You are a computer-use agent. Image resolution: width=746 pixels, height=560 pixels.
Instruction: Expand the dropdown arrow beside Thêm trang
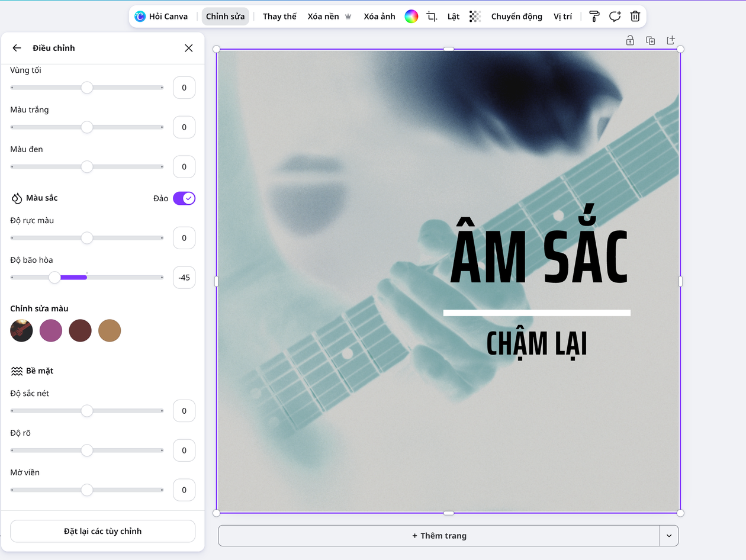(669, 536)
